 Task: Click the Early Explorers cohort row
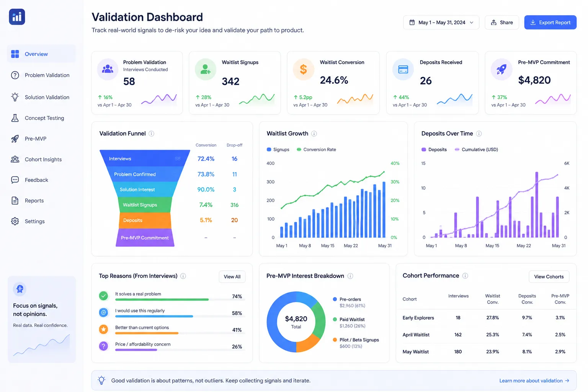[x=485, y=318]
